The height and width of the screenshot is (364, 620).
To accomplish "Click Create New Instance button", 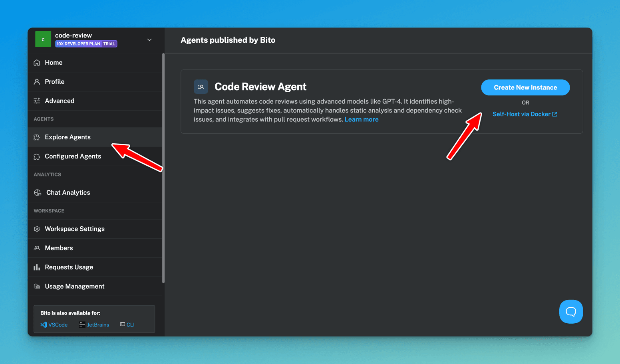I will pos(525,87).
